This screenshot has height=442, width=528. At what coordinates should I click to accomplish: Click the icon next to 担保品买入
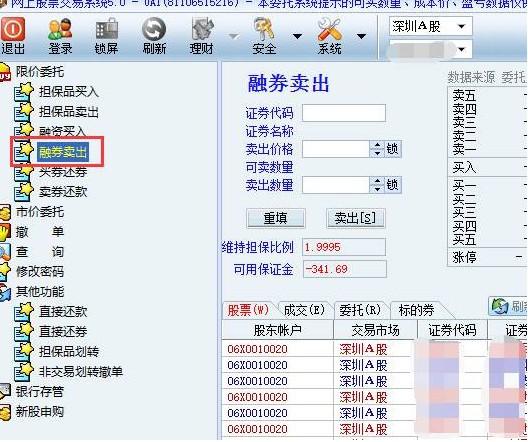point(24,92)
